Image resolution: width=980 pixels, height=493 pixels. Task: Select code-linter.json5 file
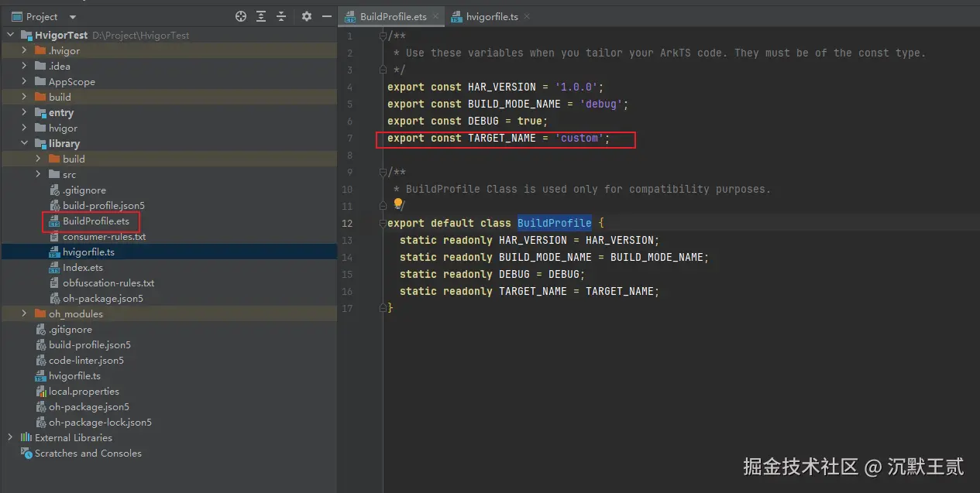click(x=86, y=361)
